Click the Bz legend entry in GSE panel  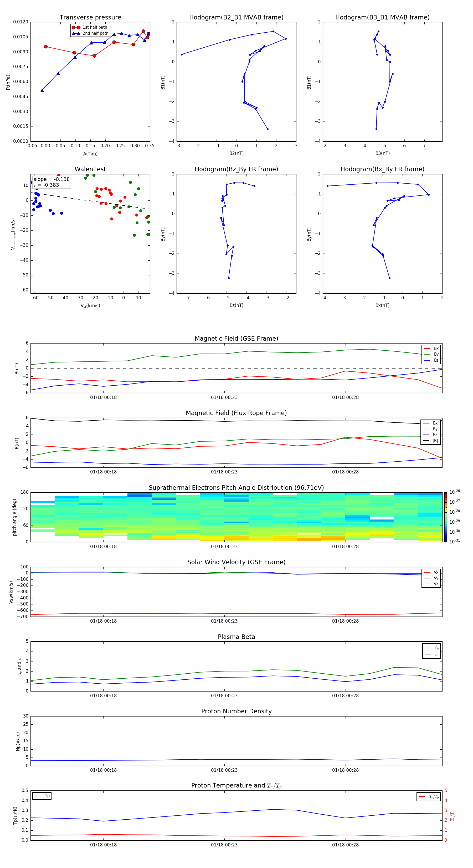coord(431,360)
